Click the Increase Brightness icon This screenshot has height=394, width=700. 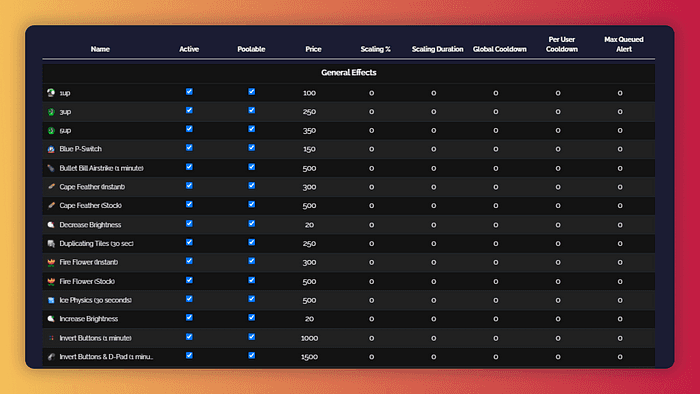(51, 319)
